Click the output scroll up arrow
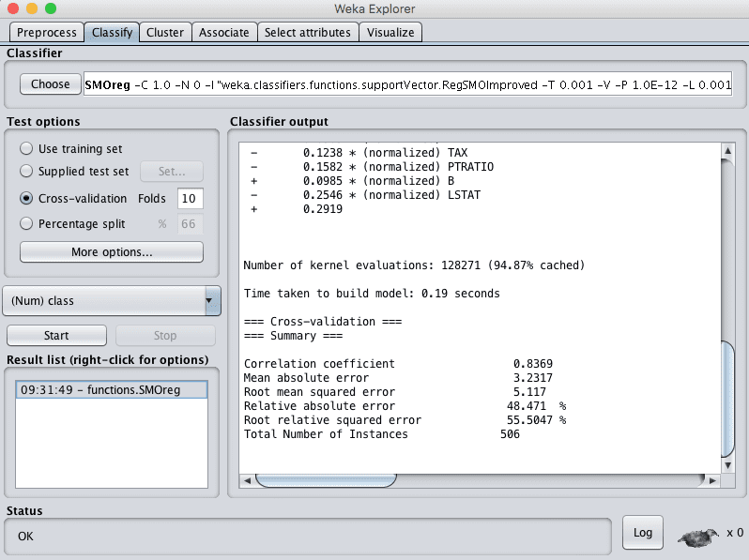Viewport: 749px width, 560px height. pyautogui.click(x=727, y=151)
